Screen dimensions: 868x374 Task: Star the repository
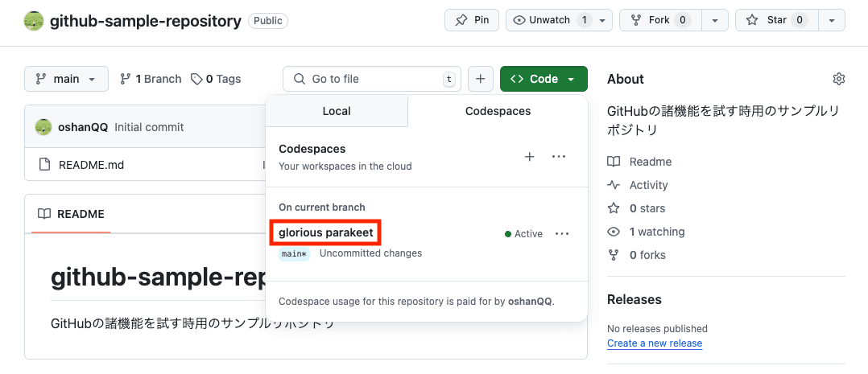(776, 20)
